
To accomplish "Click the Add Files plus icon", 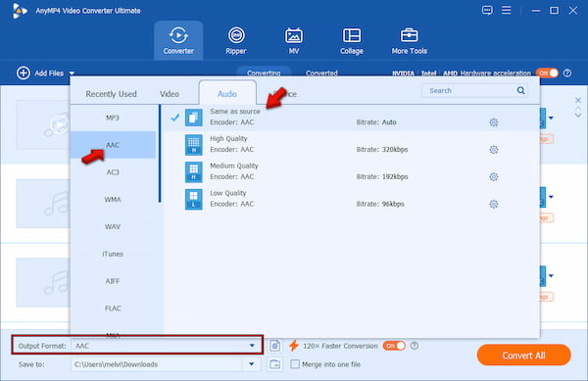I will click(24, 73).
